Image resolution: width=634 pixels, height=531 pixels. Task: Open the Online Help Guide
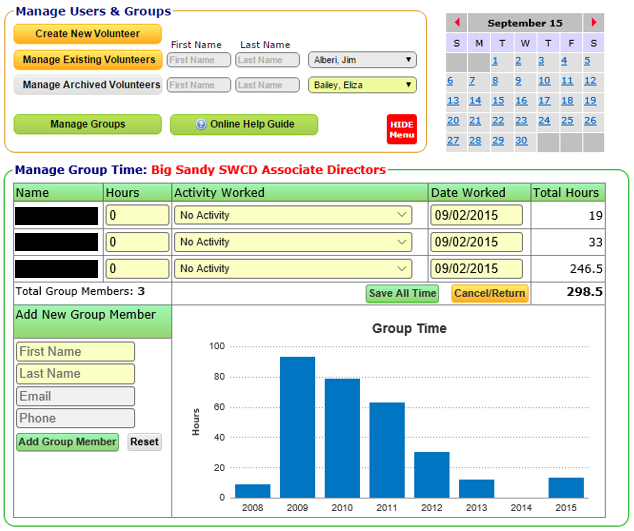(243, 124)
